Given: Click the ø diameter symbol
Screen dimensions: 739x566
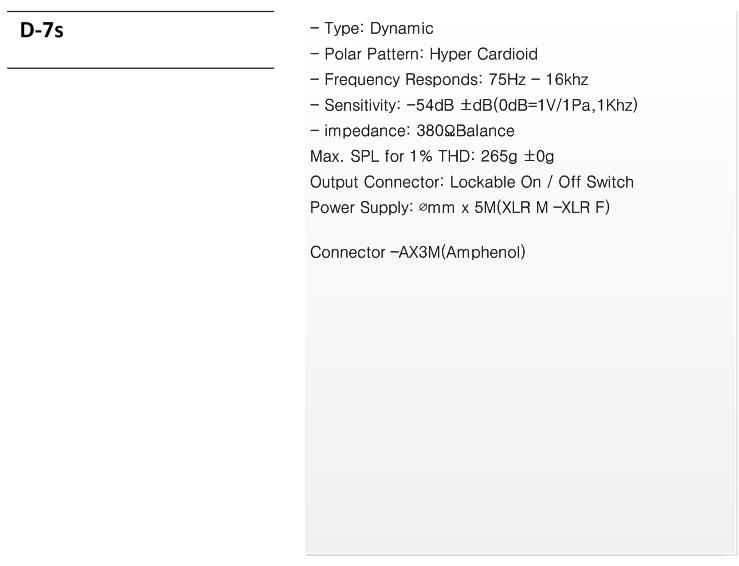Looking at the screenshot, I should (422, 207).
